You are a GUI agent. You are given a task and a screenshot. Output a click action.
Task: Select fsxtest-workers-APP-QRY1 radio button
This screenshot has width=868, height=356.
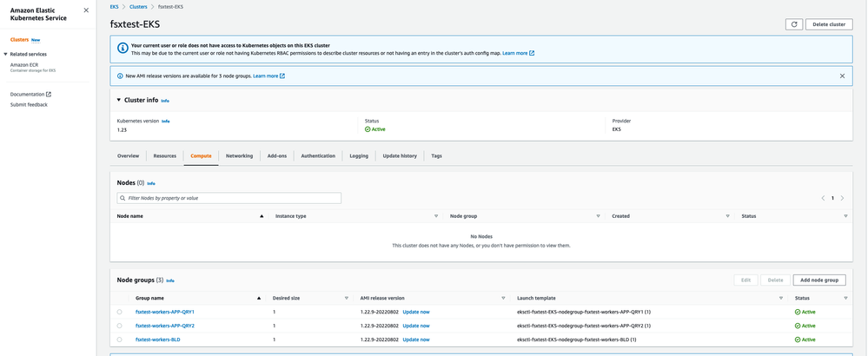pos(120,312)
